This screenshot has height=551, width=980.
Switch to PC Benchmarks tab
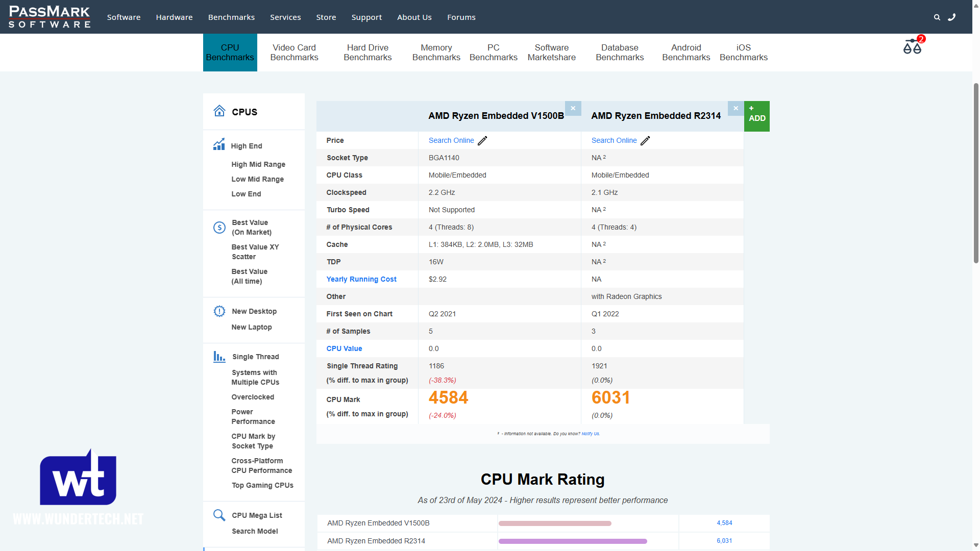[494, 53]
